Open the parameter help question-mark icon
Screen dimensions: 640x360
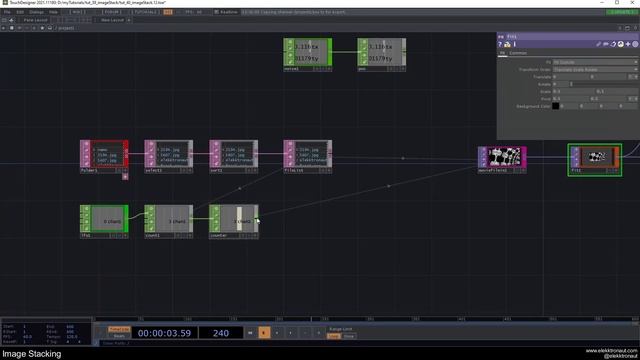click(x=500, y=44)
